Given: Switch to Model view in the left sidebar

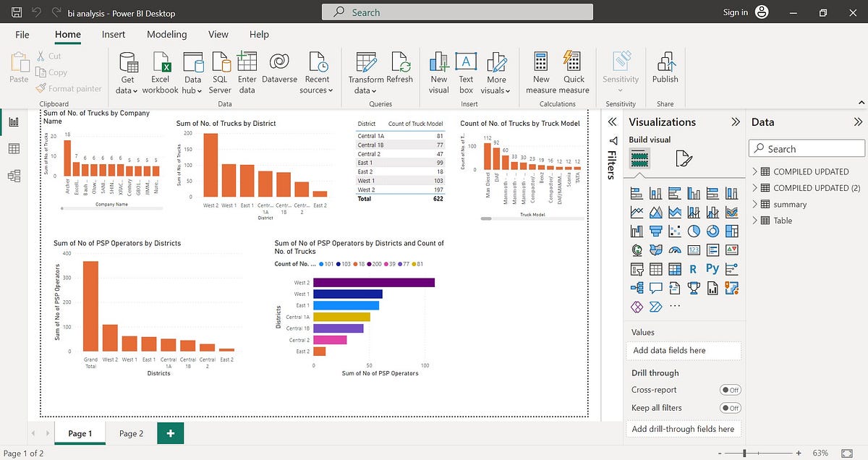Looking at the screenshot, I should [x=13, y=174].
